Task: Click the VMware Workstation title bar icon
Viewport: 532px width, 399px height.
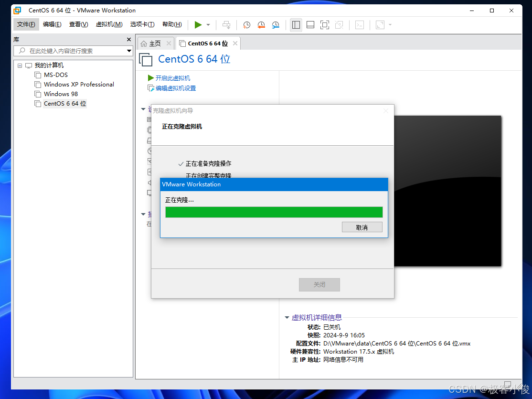Action: pos(17,11)
